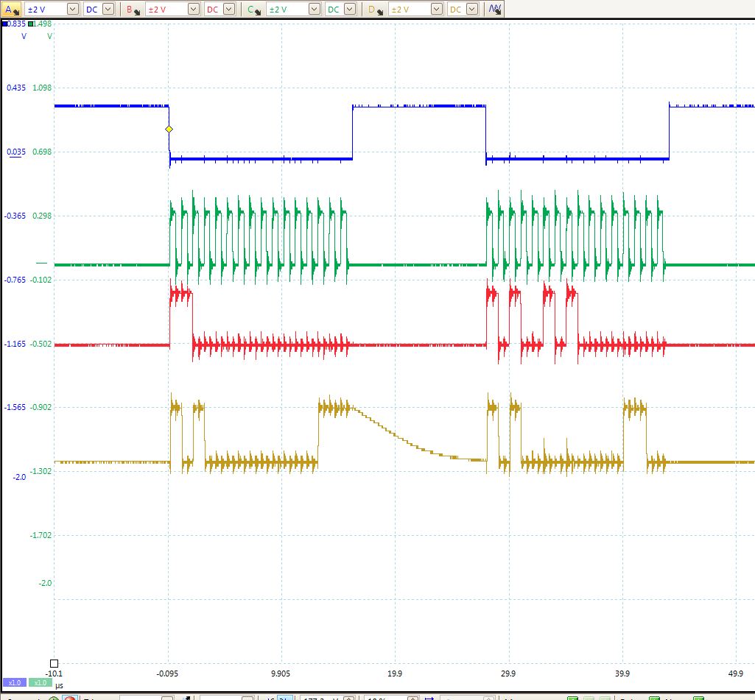Open Channel D options button
Viewport: 755px width, 700px height.
click(376, 9)
